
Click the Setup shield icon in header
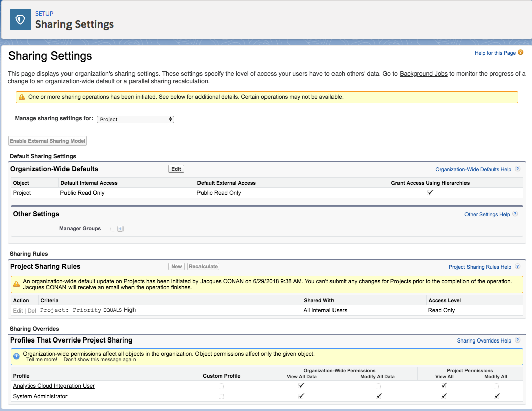coord(21,20)
